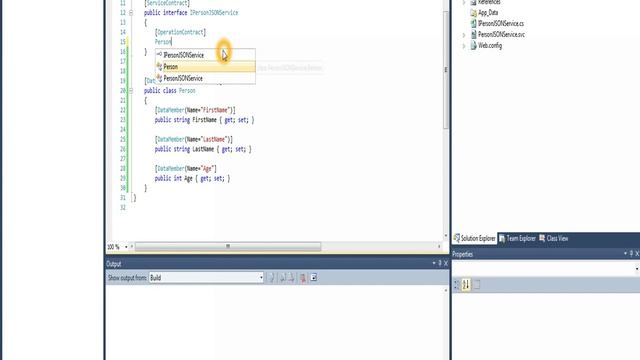Click editor horizontal scroll right arrow
640x360 pixels.
(439, 247)
